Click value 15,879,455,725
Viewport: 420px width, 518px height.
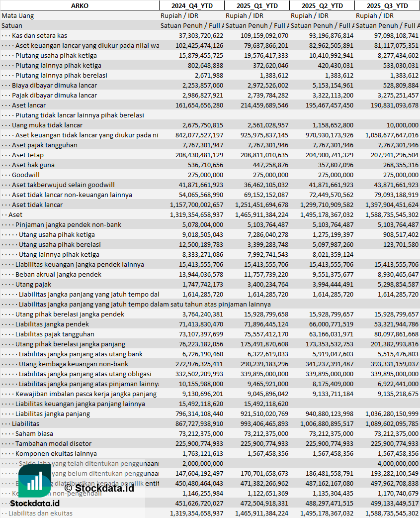click(x=201, y=56)
